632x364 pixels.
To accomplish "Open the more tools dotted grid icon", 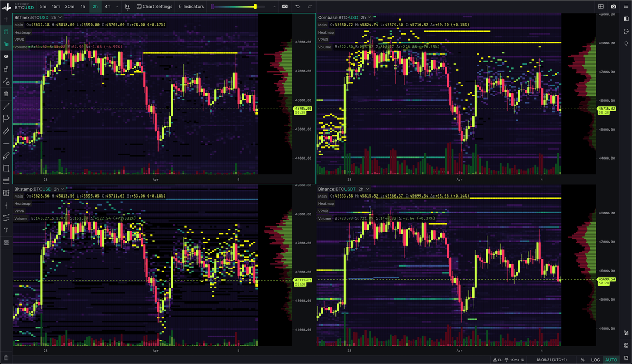I will (6, 243).
